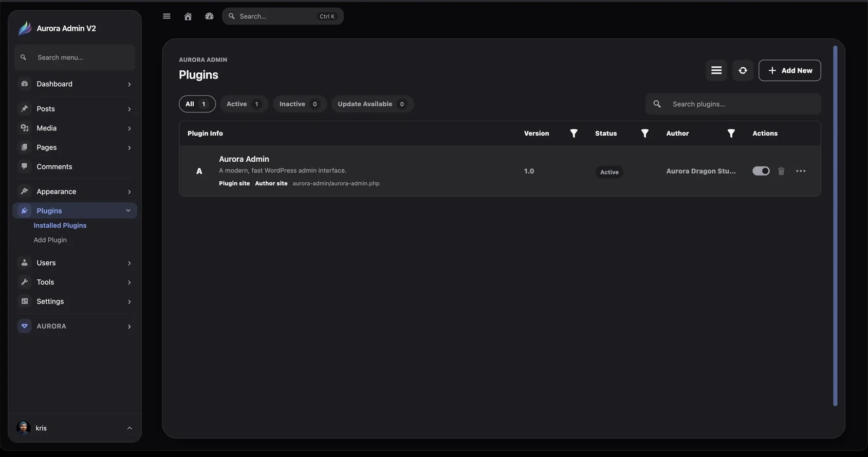Focus the Search menu field
Screen dimensions: 868x457
coord(75,58)
